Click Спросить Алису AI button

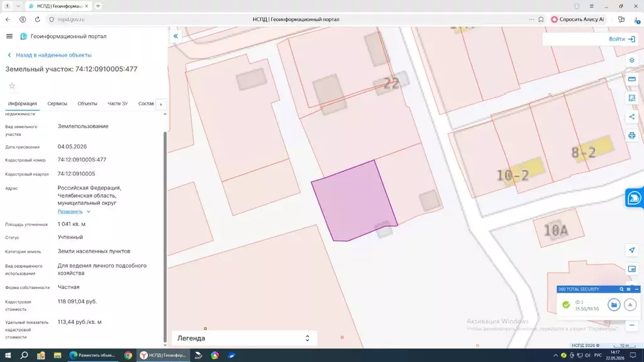(577, 19)
